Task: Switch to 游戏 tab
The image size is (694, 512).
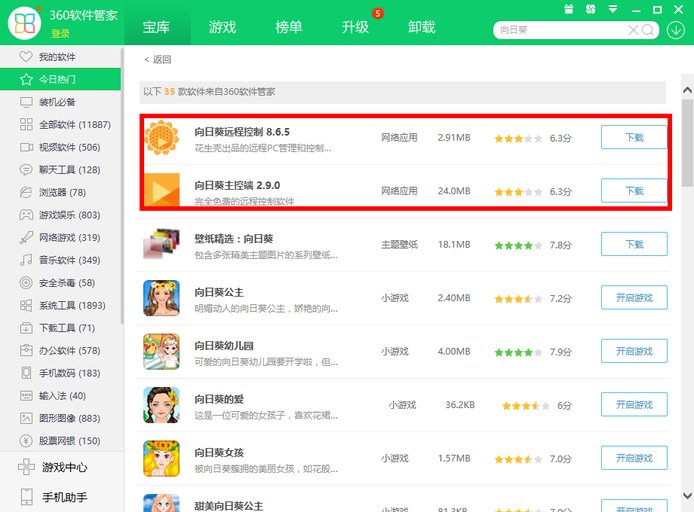Action: pos(223,27)
